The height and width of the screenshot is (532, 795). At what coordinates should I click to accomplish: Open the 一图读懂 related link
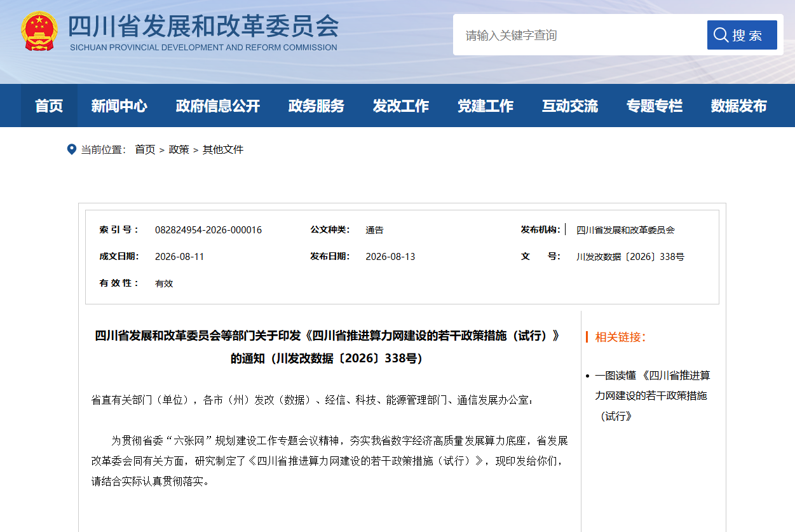653,395
